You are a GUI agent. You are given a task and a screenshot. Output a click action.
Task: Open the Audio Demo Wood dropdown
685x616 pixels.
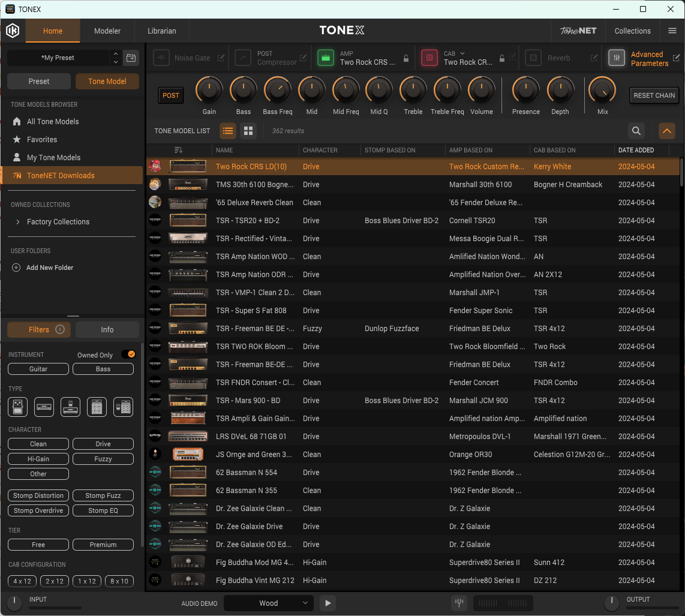(269, 603)
